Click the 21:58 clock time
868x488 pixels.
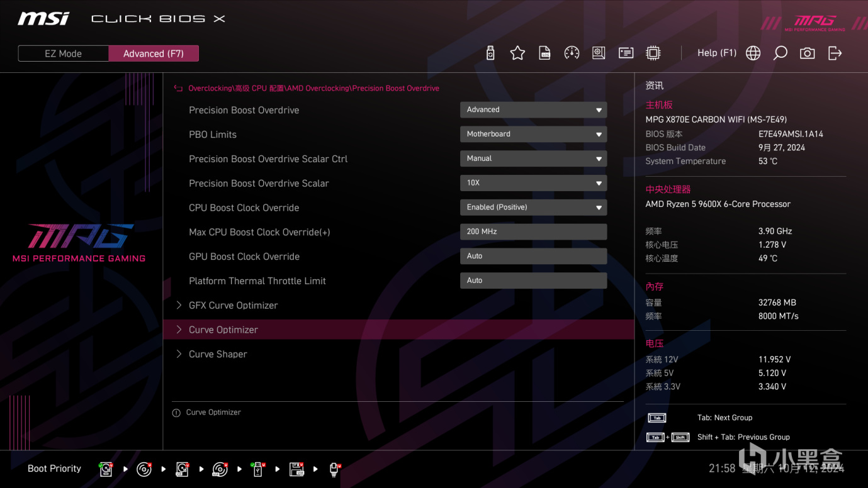point(722,469)
